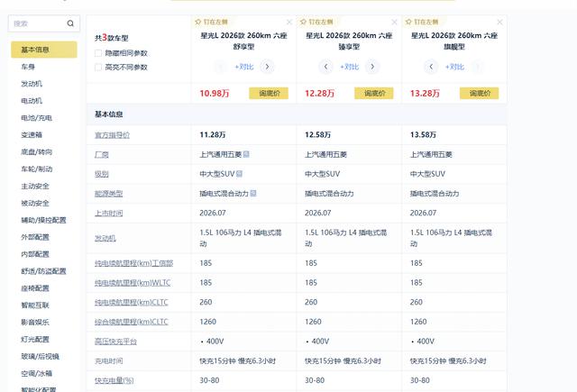Click info icon beside 中大型SUV
This screenshot has width=577, height=392.
(x=239, y=174)
